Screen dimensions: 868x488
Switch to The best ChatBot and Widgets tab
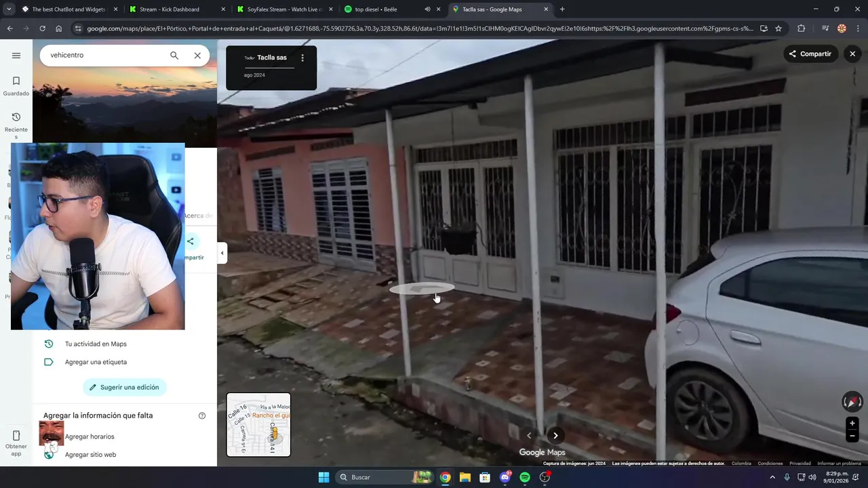[69, 9]
